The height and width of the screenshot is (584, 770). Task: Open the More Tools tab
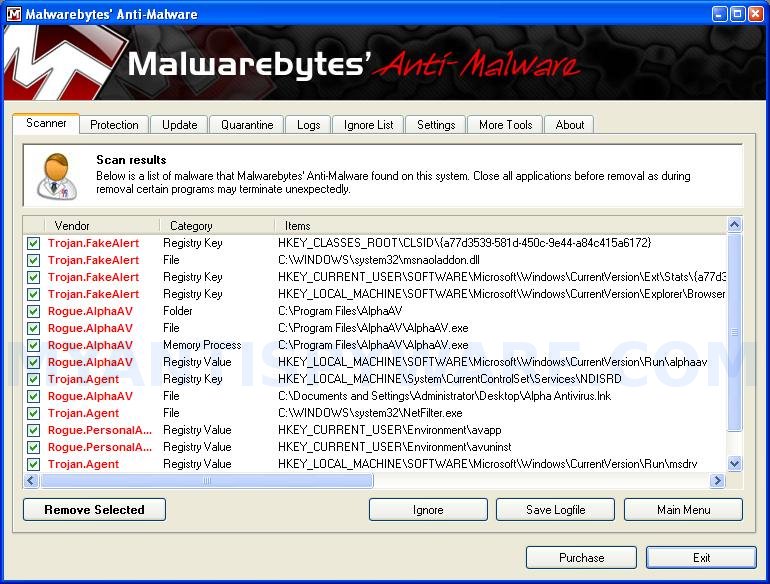(505, 125)
